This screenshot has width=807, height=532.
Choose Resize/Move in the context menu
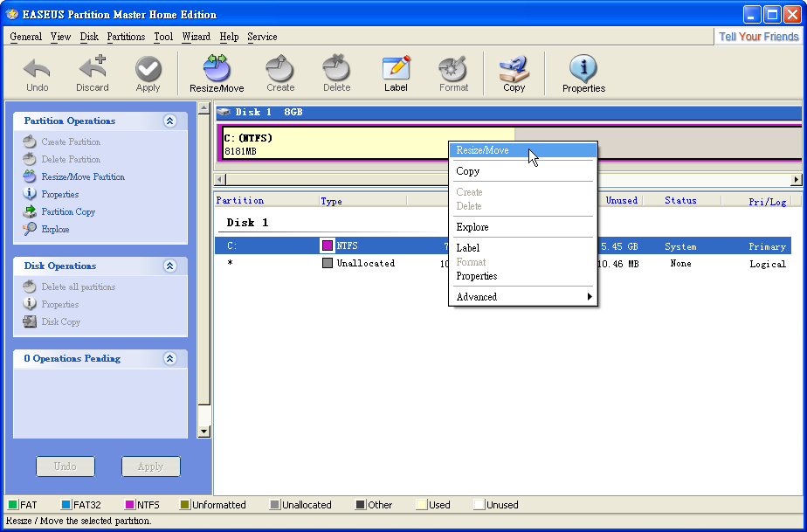click(x=523, y=150)
